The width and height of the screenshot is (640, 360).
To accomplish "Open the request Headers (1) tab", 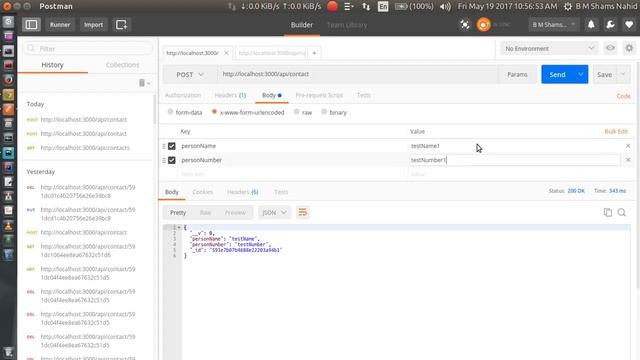I will click(230, 95).
